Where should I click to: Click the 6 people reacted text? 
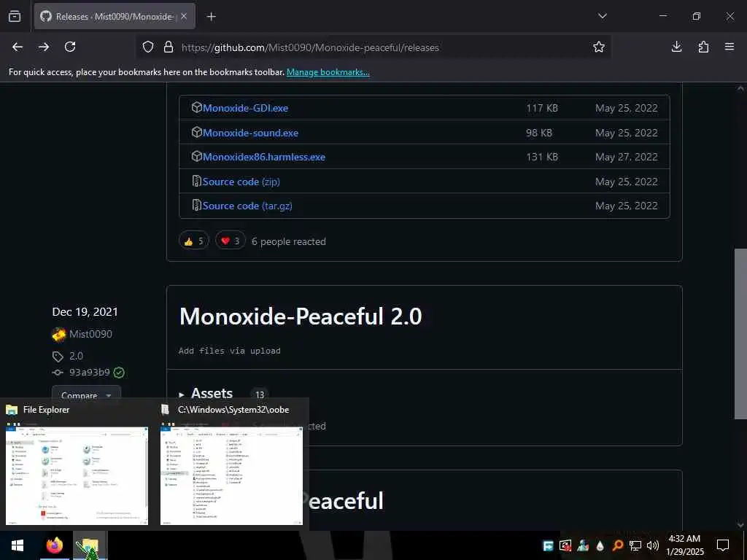pos(289,242)
